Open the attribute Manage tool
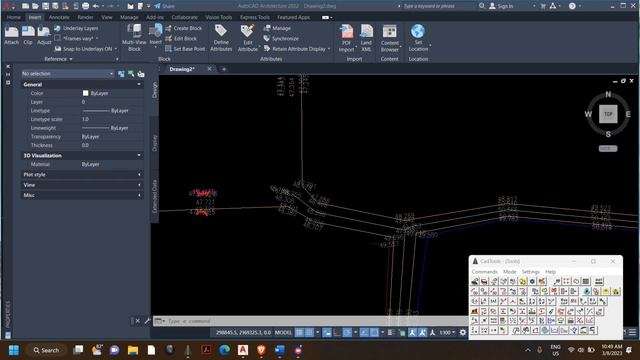The height and width of the screenshot is (360, 640). click(277, 28)
